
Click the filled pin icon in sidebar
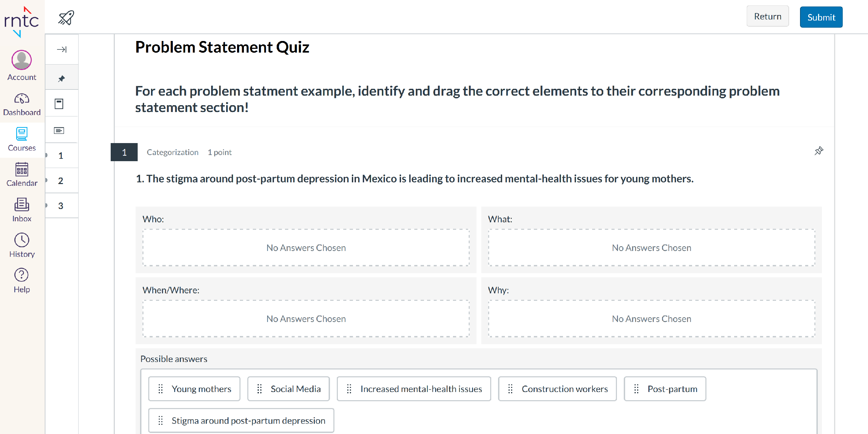pyautogui.click(x=61, y=79)
